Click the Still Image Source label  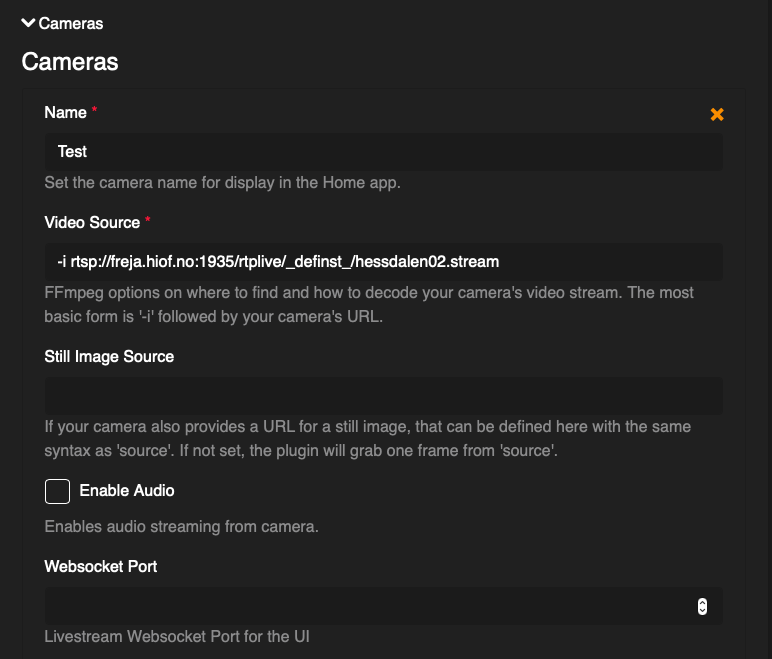click(109, 356)
